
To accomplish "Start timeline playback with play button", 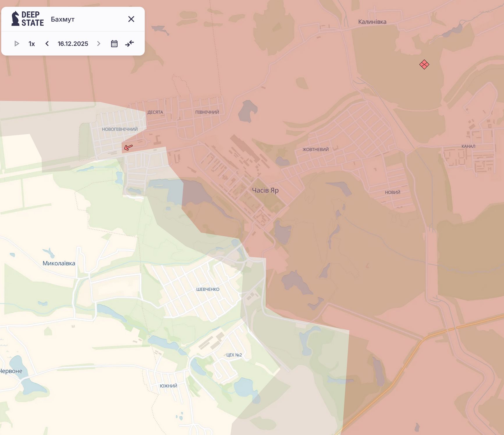I will 17,44.
